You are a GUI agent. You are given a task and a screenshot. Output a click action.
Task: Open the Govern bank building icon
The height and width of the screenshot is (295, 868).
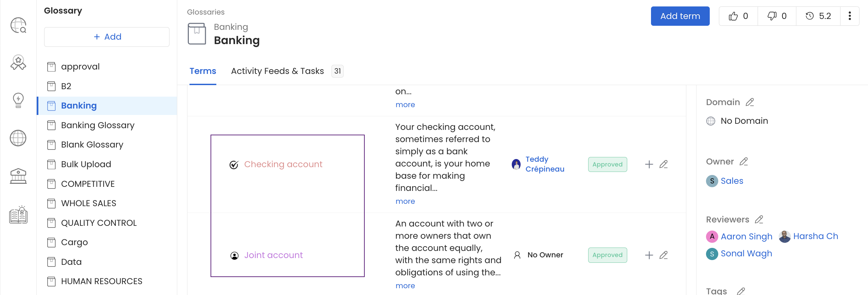[x=18, y=176]
